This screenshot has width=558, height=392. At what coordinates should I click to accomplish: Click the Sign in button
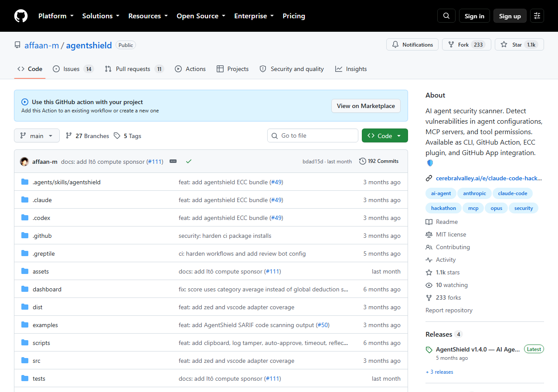tap(474, 16)
